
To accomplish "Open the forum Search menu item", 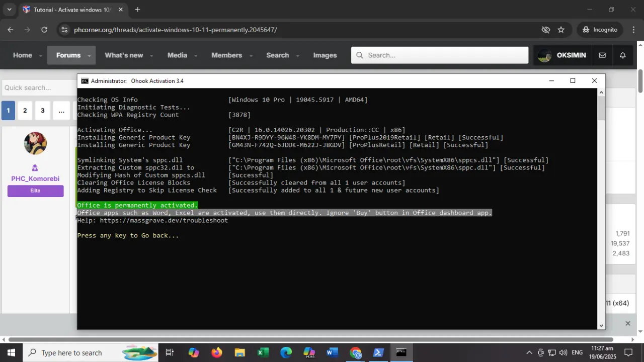I will (x=278, y=55).
